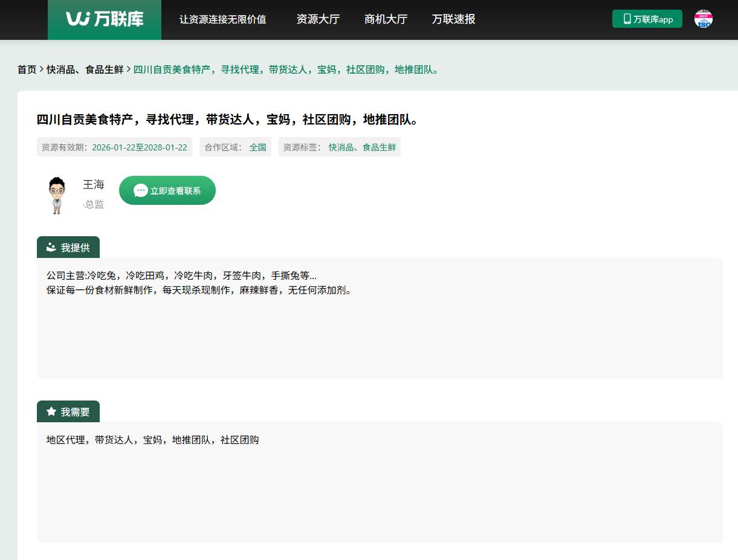Click the name 王海
Viewport: 738px width, 560px height.
[93, 184]
